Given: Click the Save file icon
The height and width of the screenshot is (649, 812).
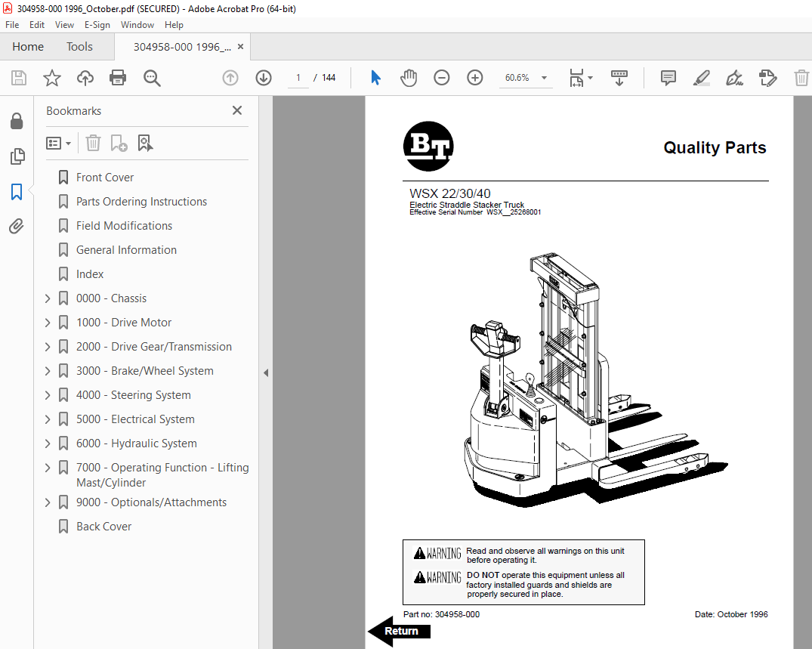Looking at the screenshot, I should click(x=19, y=78).
